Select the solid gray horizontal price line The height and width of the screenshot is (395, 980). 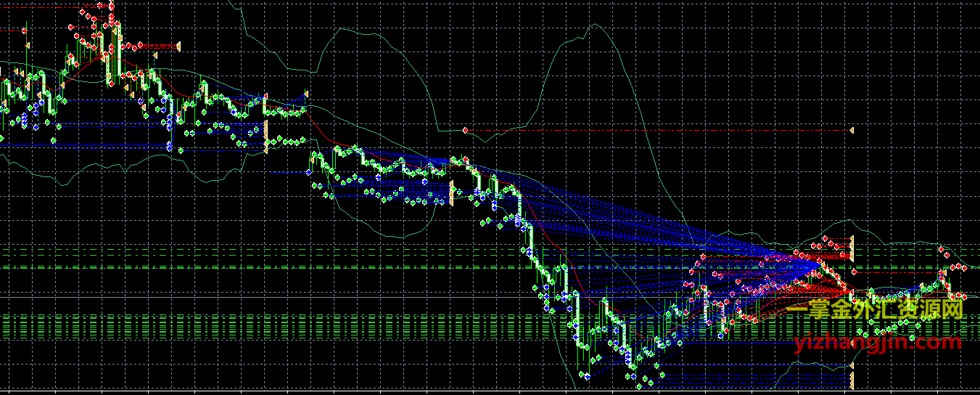click(x=490, y=296)
